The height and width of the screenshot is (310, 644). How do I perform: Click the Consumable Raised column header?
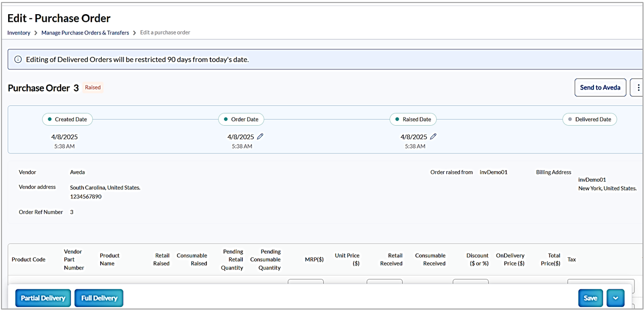pyautogui.click(x=192, y=259)
